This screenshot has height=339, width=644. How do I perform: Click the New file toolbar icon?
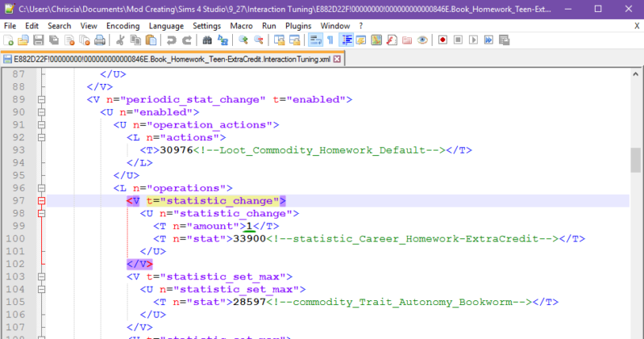[9, 40]
